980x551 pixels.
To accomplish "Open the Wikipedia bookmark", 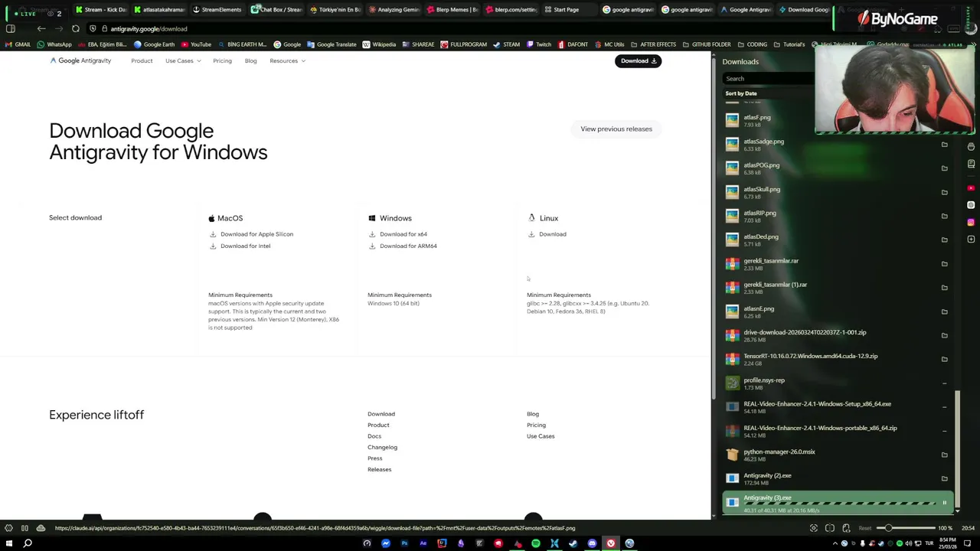I will coord(379,44).
